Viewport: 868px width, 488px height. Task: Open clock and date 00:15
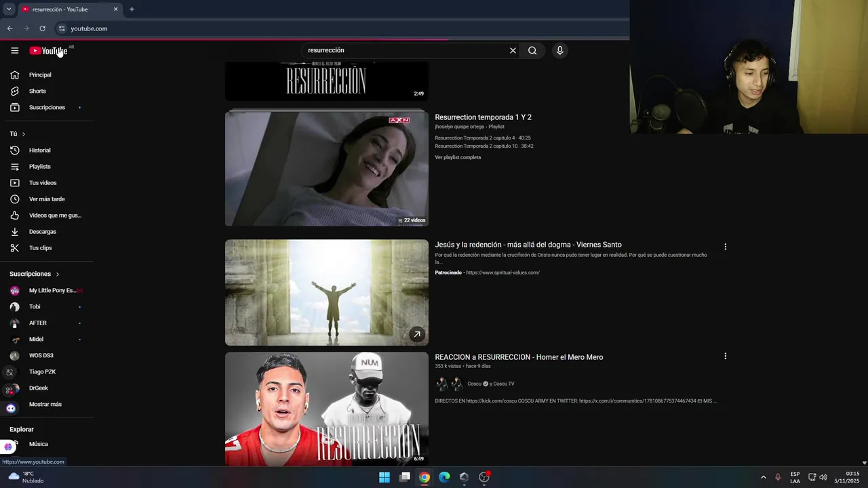tap(848, 477)
